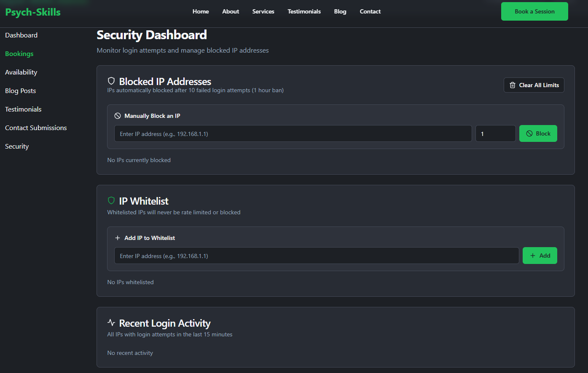Image resolution: width=588 pixels, height=373 pixels.
Task: Click the Clear All Limits button
Action: coord(534,85)
